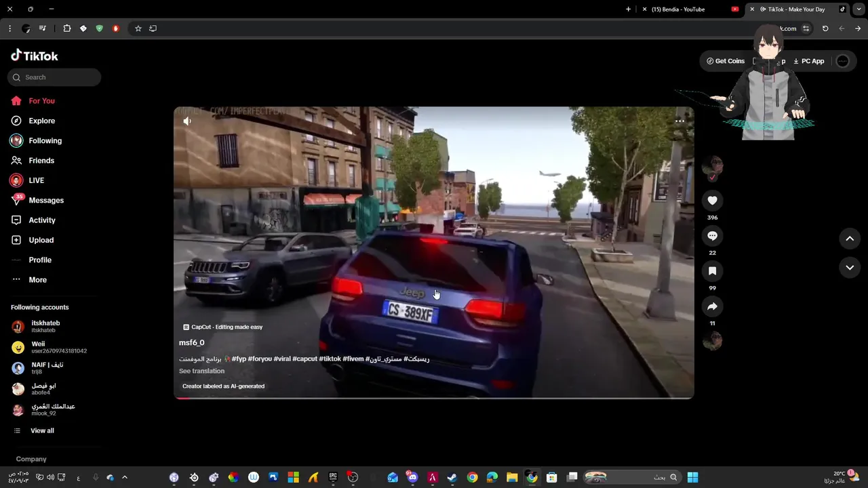
Task: Open comments on the video
Action: pyautogui.click(x=712, y=236)
